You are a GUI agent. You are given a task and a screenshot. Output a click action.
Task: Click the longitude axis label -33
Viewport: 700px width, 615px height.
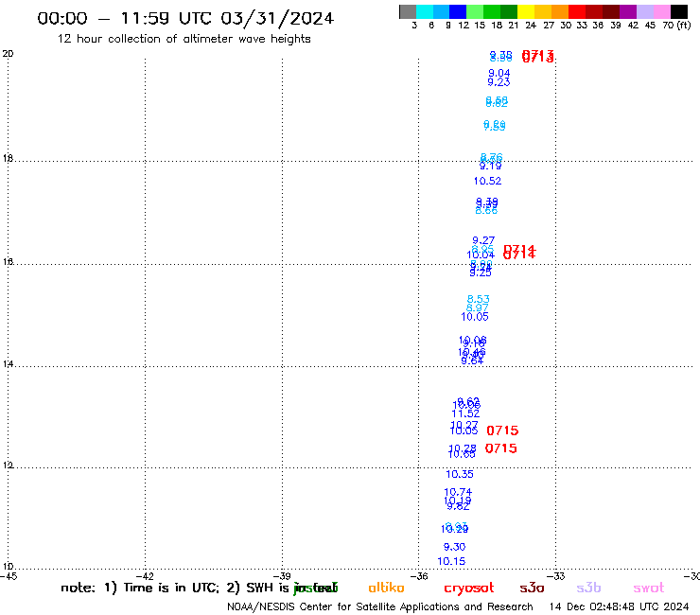tap(556, 576)
